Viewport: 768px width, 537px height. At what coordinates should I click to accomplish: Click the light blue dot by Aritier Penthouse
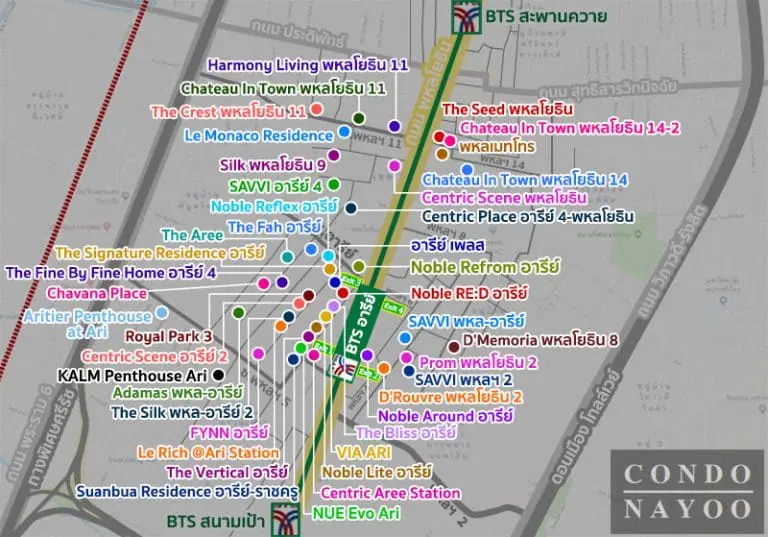(x=161, y=313)
